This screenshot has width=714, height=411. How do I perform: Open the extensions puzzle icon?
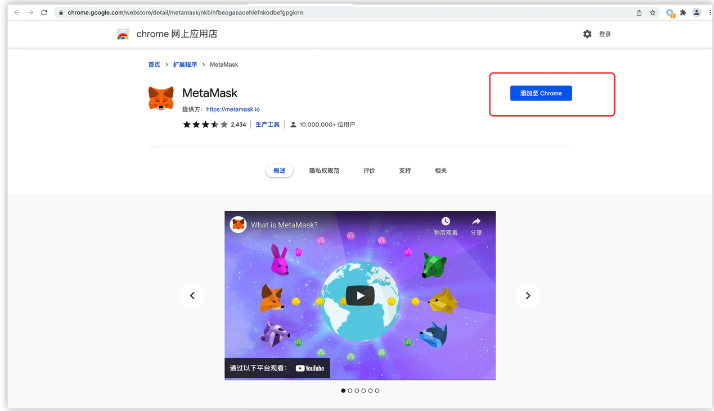point(683,13)
